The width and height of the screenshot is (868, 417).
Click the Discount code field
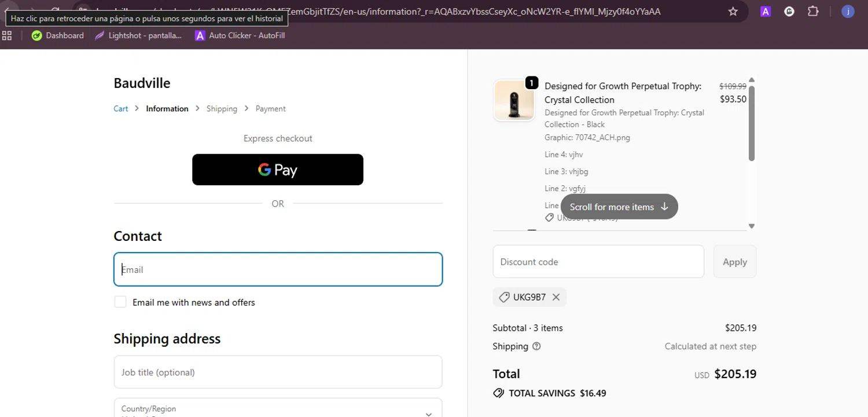coord(598,261)
